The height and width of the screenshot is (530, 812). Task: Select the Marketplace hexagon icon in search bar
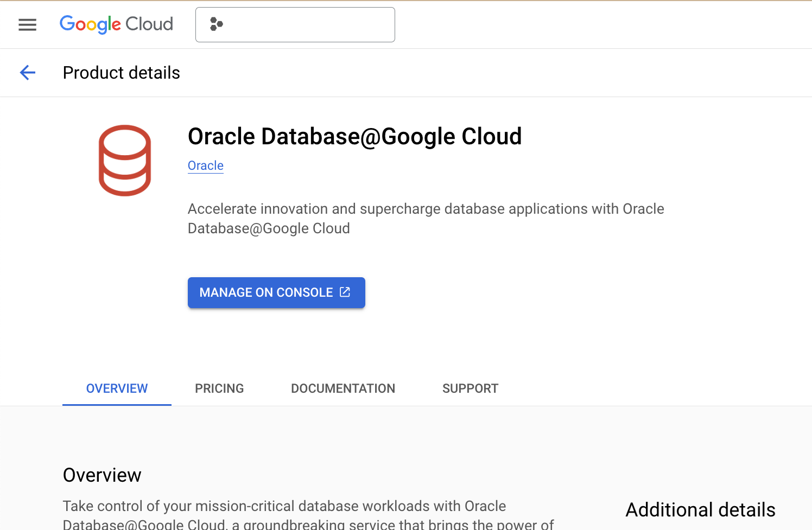tap(217, 24)
